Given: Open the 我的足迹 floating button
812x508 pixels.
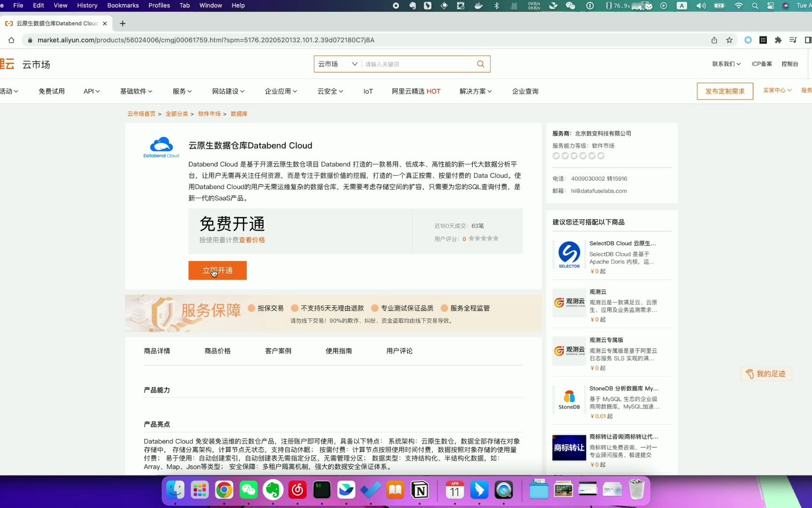Looking at the screenshot, I should point(766,374).
